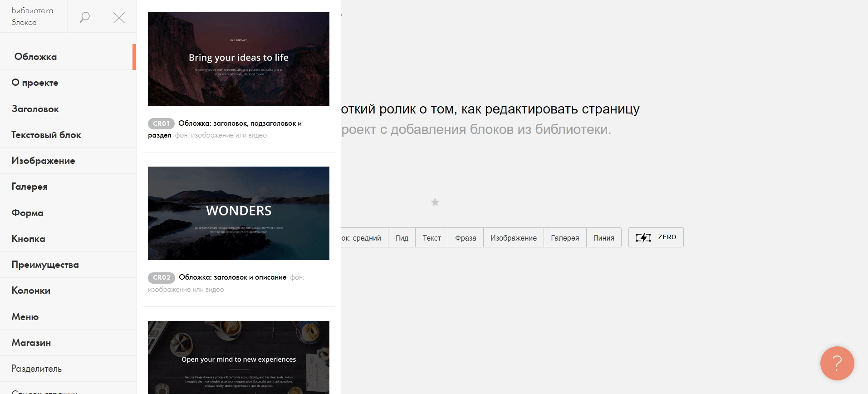The image size is (868, 394).
Task: Add a Текст block from quick bar
Action: coord(432,238)
